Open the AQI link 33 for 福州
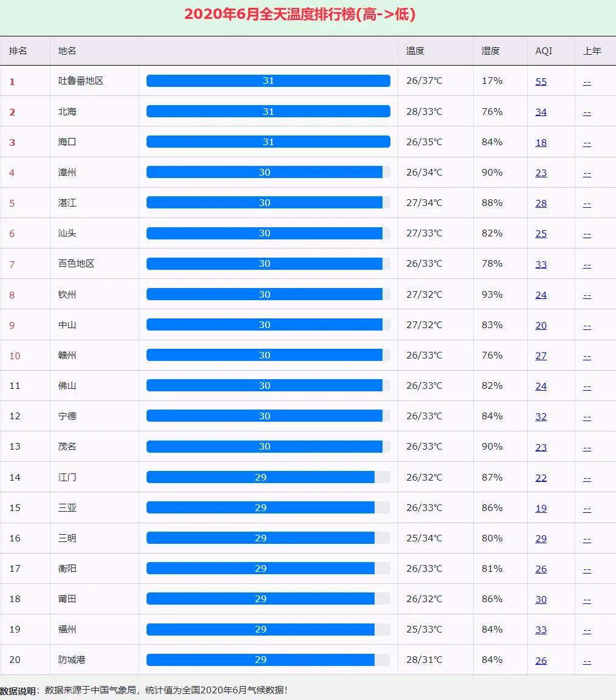616x700 pixels. [x=541, y=630]
